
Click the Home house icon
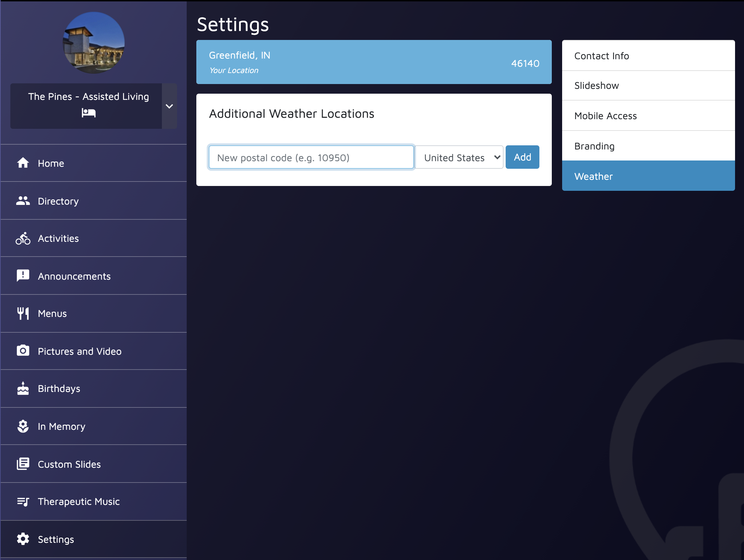point(23,163)
